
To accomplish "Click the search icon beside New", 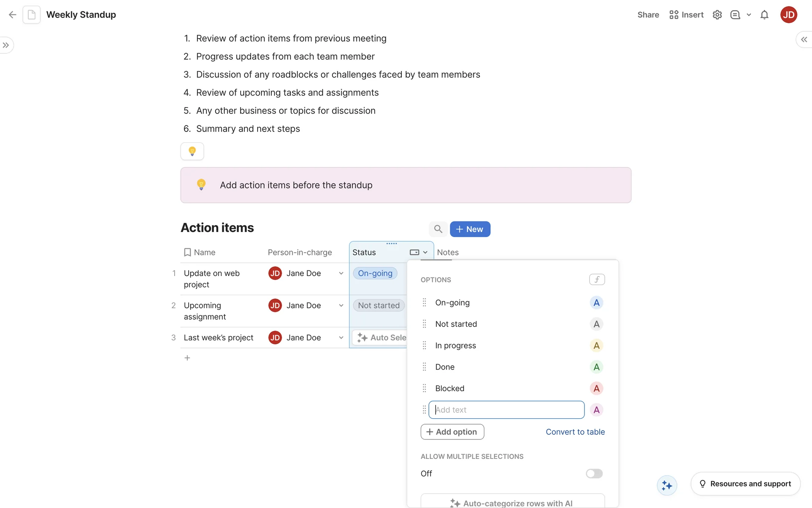I will [438, 229].
